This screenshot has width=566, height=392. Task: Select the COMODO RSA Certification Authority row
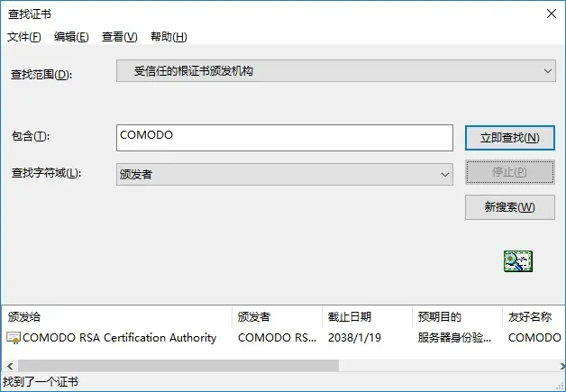[283, 338]
